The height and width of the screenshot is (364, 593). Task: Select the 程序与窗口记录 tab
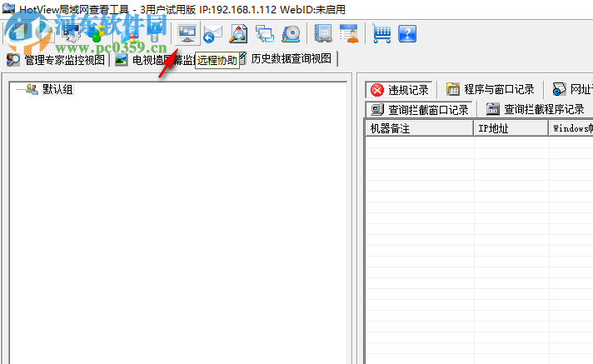tap(490, 89)
